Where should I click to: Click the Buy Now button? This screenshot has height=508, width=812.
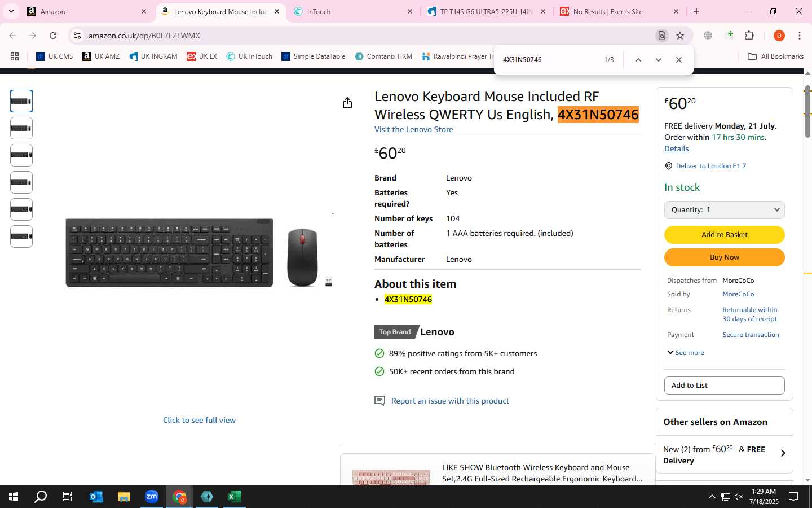[724, 257]
